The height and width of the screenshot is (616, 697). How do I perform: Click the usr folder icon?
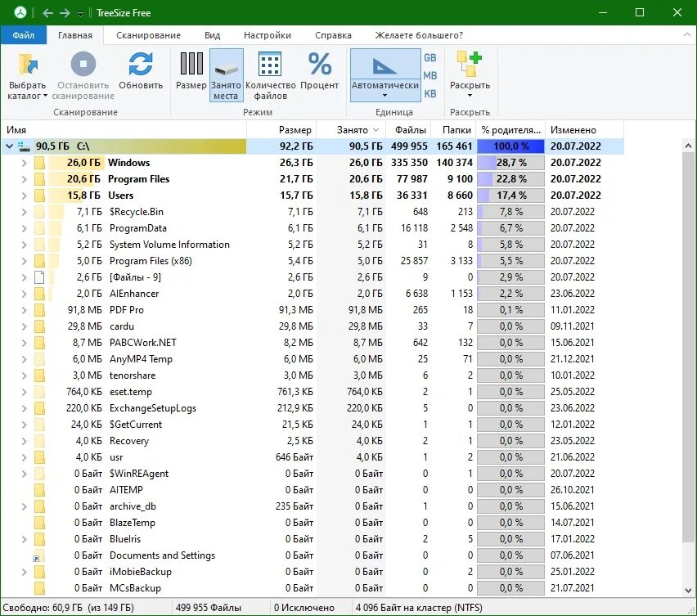click(x=39, y=457)
